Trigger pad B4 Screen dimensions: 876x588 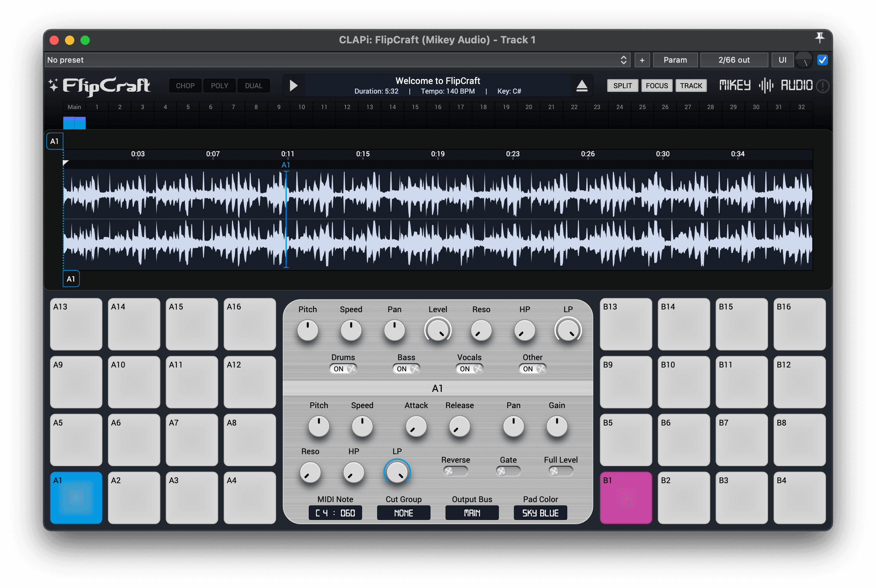(799, 497)
